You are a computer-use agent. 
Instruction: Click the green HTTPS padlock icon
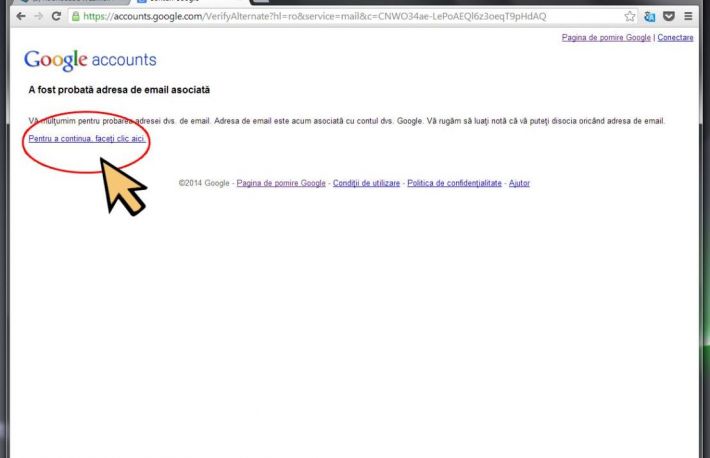pyautogui.click(x=76, y=17)
